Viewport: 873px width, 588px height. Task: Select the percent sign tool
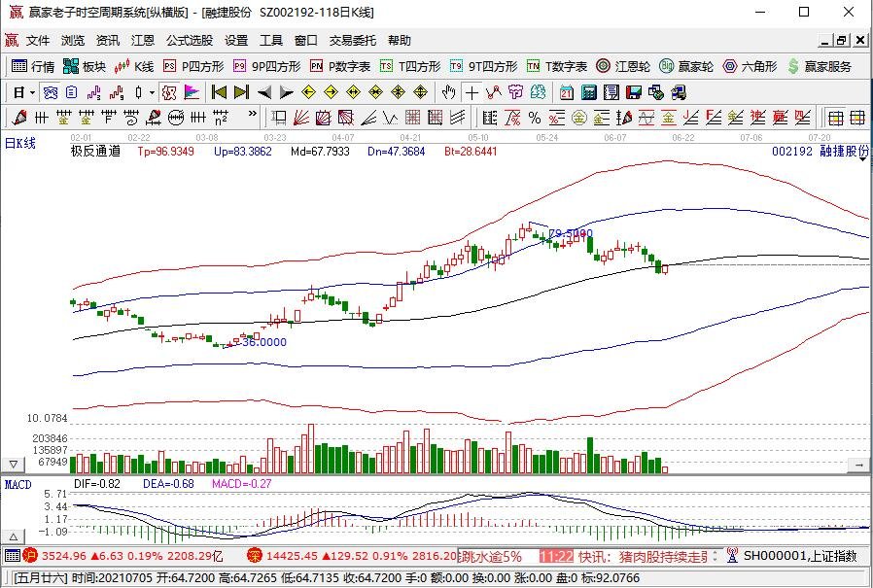pyautogui.click(x=535, y=118)
